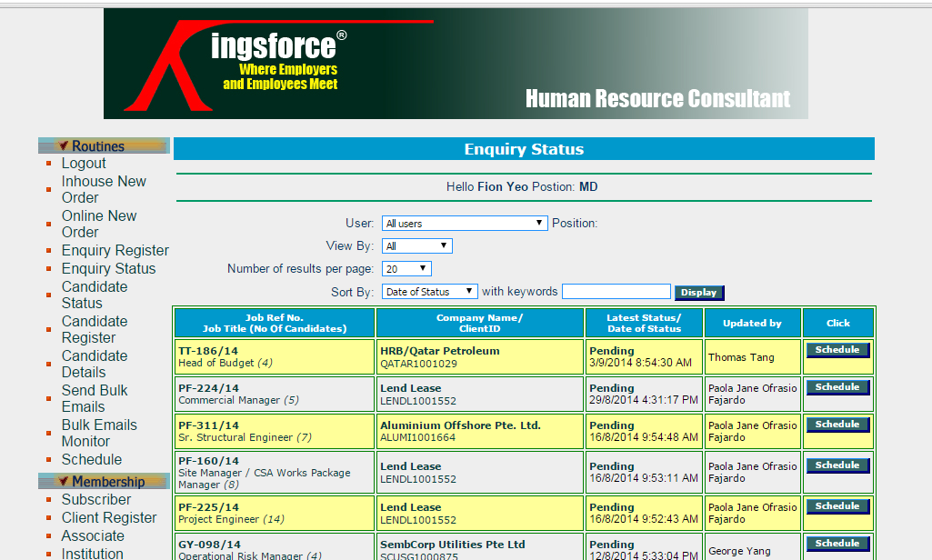The height and width of the screenshot is (560, 932).
Task: Log out via the Logout link
Action: tap(84, 163)
